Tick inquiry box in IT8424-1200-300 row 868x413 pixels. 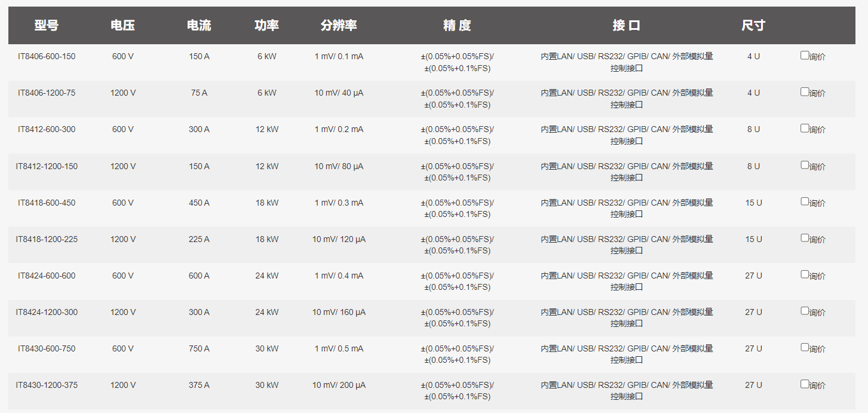805,311
